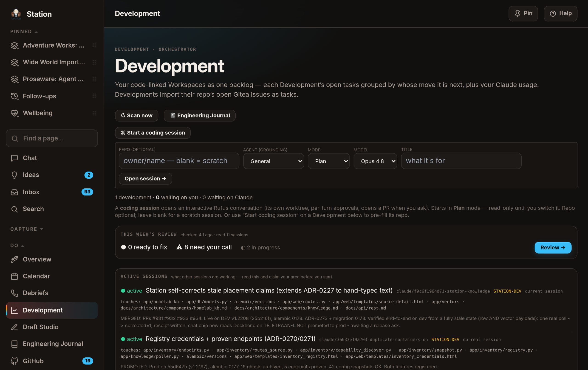
Task: Grab the drag handle beside Wellbeing
Action: click(x=94, y=113)
